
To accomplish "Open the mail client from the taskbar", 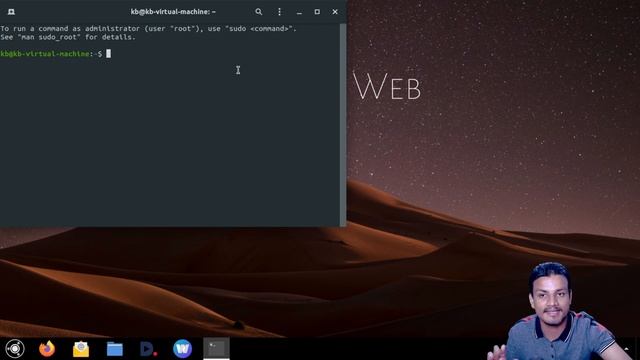I will 81,349.
